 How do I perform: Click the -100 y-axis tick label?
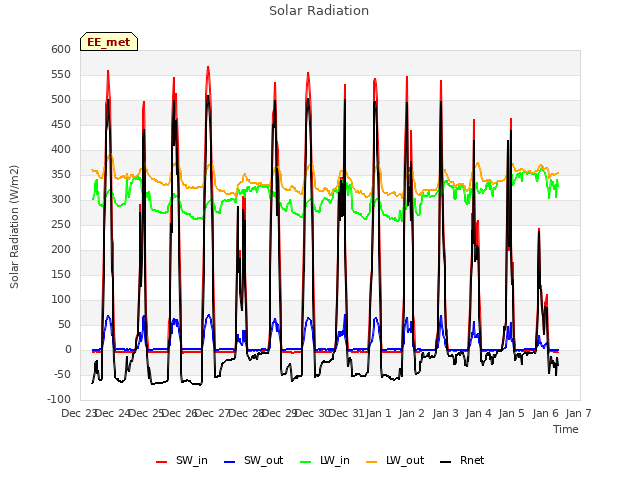point(59,400)
